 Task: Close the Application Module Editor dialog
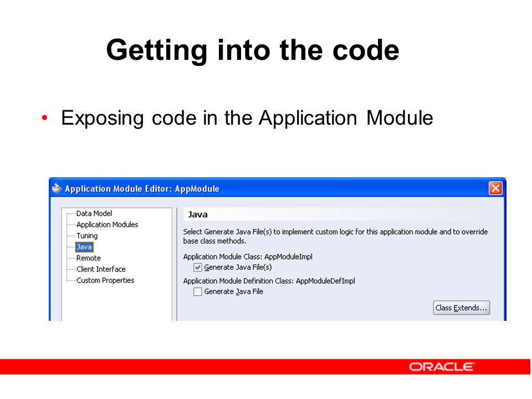[x=495, y=188]
